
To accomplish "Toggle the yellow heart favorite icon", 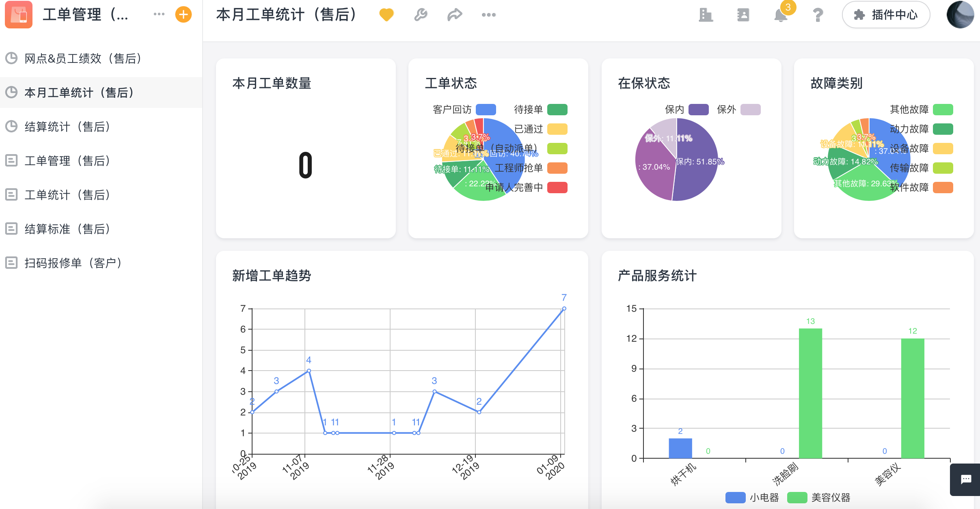I will pyautogui.click(x=386, y=15).
